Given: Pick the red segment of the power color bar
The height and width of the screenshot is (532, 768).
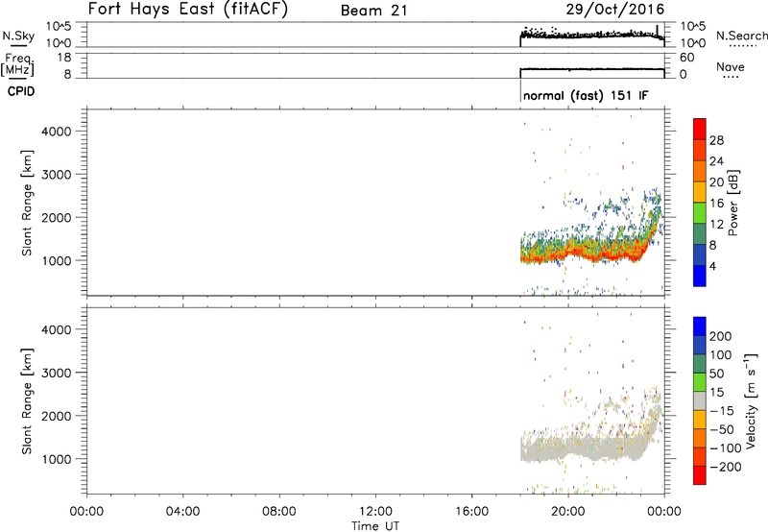Looking at the screenshot, I should (700, 130).
